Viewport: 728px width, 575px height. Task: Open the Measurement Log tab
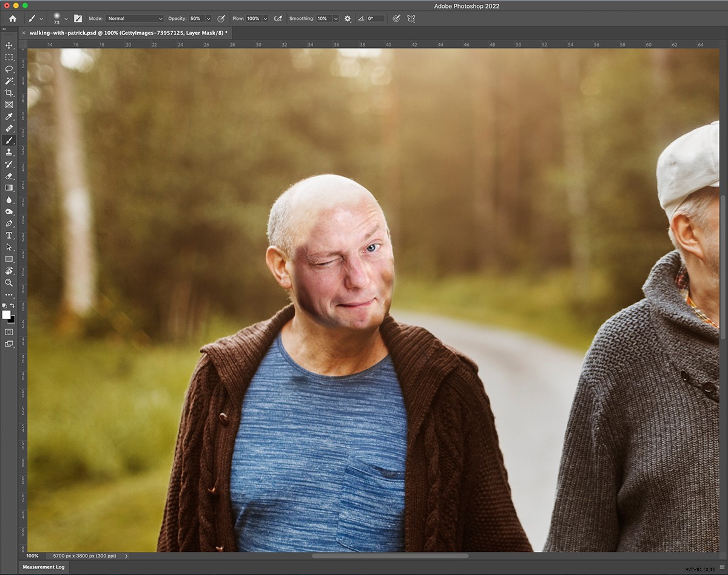tap(43, 566)
